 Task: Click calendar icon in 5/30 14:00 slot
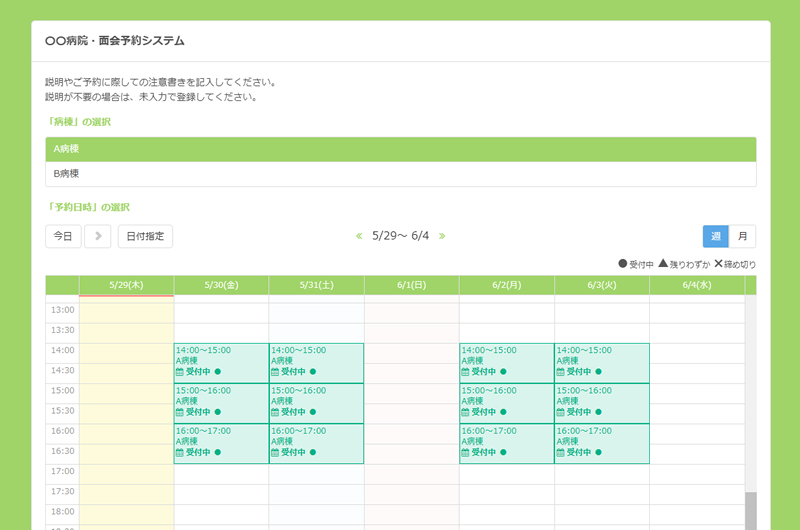point(180,372)
